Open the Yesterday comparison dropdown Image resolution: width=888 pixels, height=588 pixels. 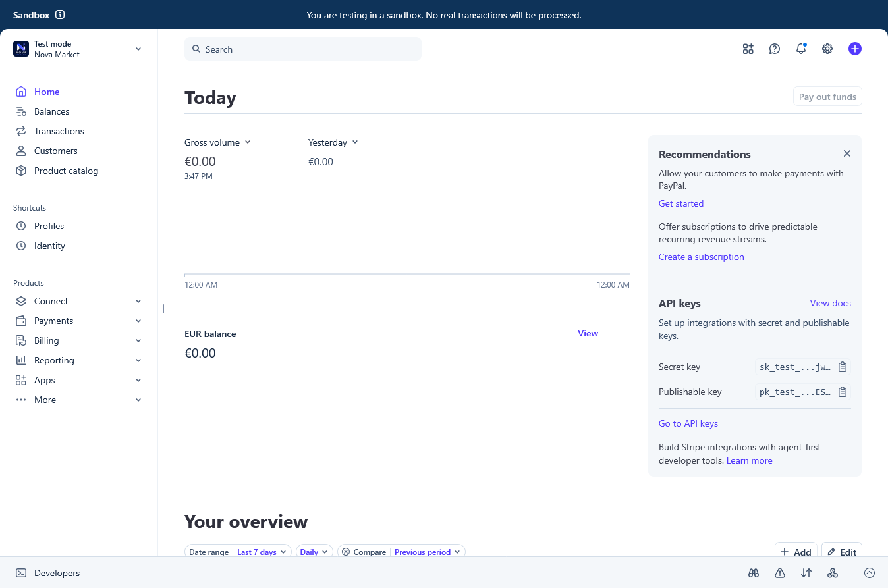[333, 142]
